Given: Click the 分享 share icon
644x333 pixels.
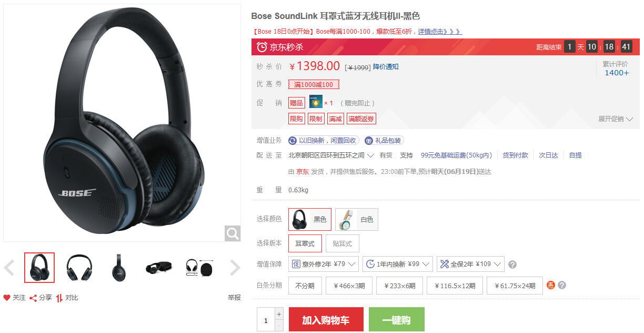Looking at the screenshot, I should 33,298.
